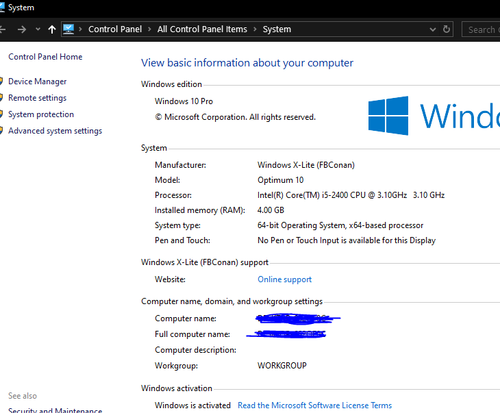This screenshot has height=413, width=500.
Task: Select the Windows 10 Pro text
Action: (x=184, y=101)
